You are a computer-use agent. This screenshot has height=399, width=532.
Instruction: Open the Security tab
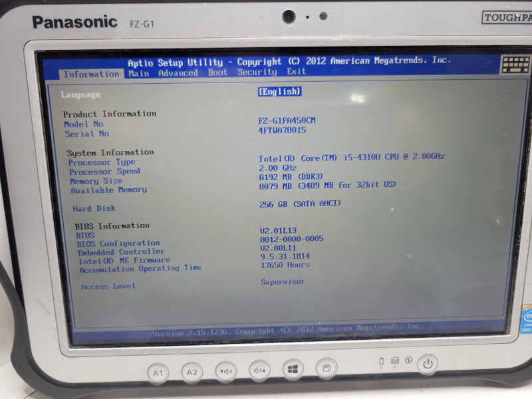(x=257, y=72)
